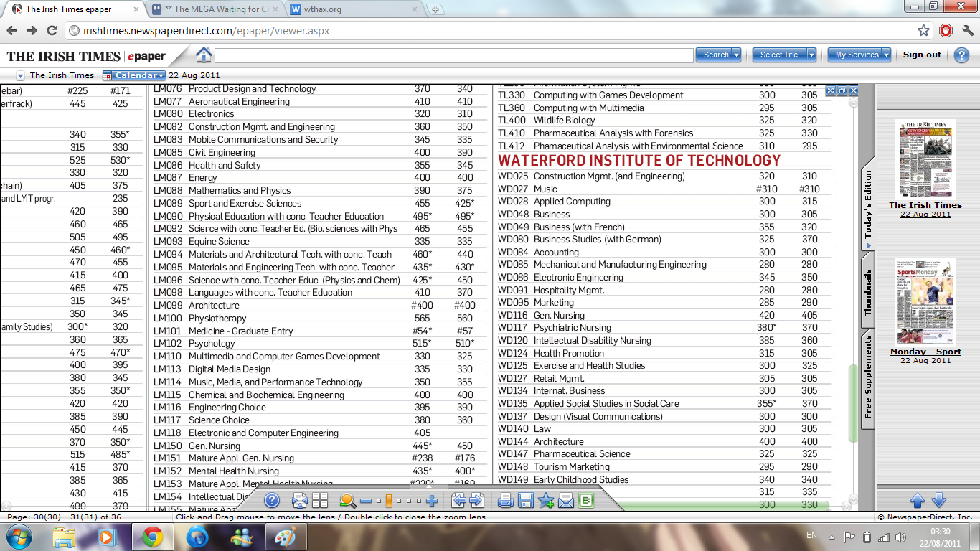Open the Search dropdown arrow
Viewport: 980px width, 551px height.
pos(737,55)
